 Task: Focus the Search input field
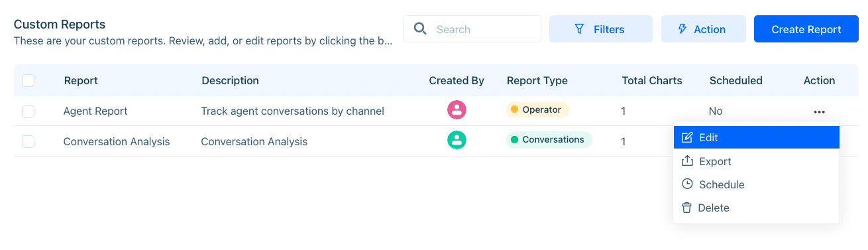pos(472,29)
